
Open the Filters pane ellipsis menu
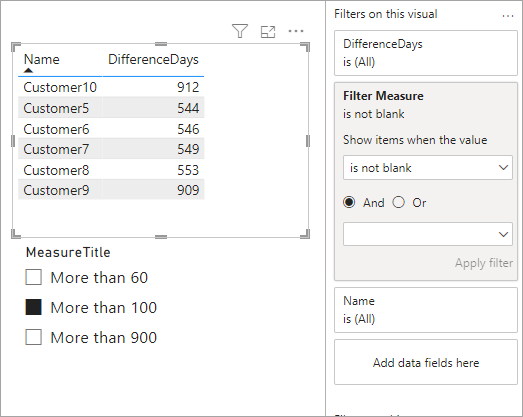pos(508,16)
